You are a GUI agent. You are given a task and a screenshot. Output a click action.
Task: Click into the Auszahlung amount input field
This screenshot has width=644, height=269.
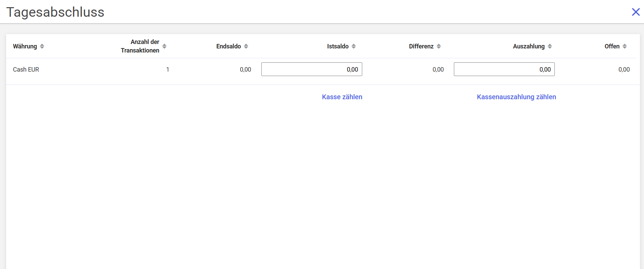[504, 69]
